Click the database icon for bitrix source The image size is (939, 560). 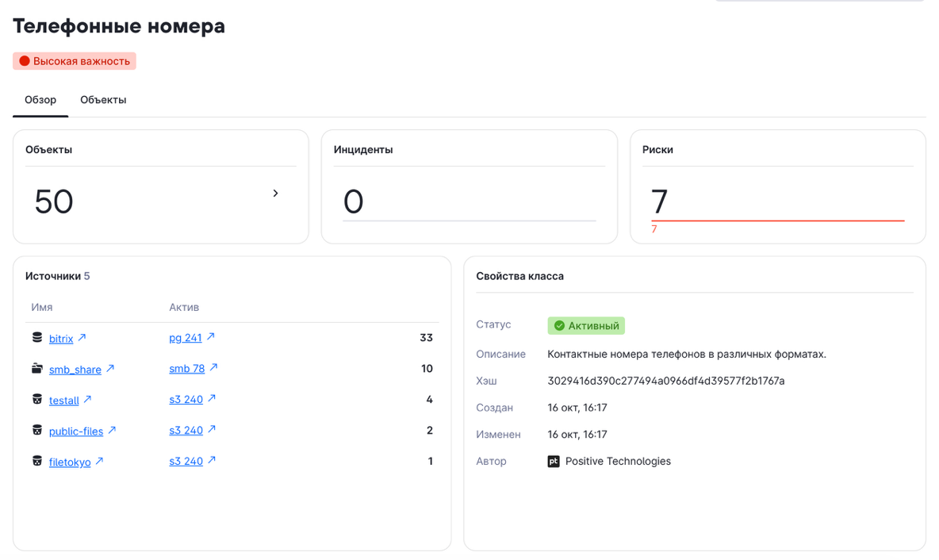[x=37, y=338]
